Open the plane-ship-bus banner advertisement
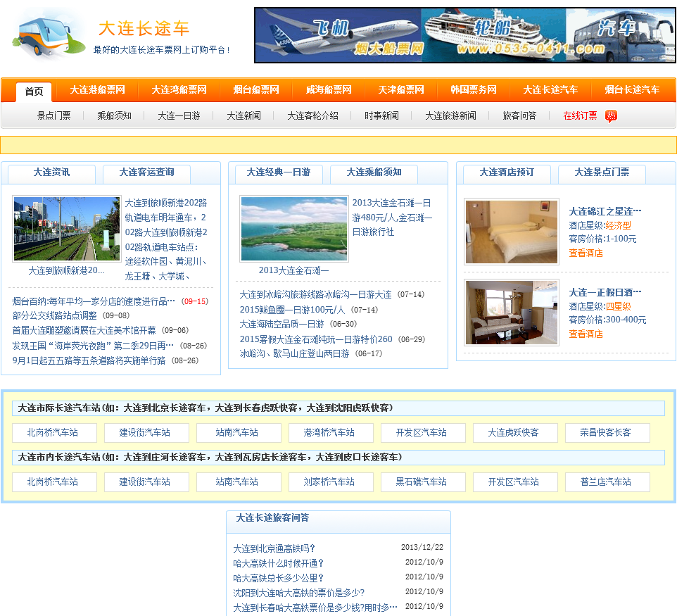Viewport: 677px width, 616px height. pos(465,35)
